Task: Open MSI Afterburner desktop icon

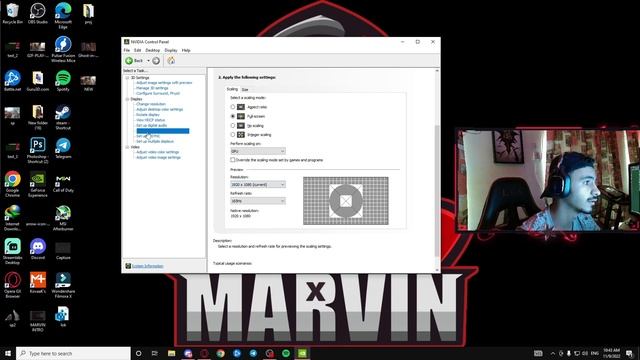Action: pyautogui.click(x=63, y=218)
